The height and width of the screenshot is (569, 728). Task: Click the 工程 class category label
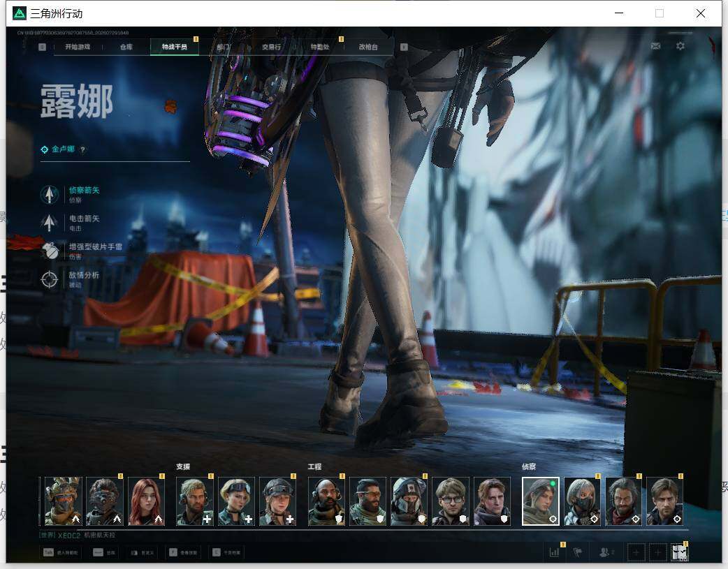315,466
